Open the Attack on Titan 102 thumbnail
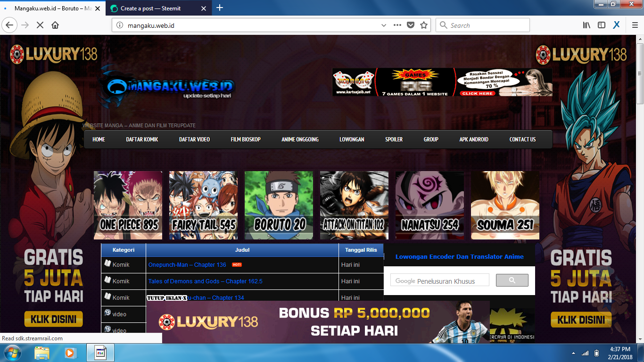Viewport: 644px width, 362px height. (354, 205)
